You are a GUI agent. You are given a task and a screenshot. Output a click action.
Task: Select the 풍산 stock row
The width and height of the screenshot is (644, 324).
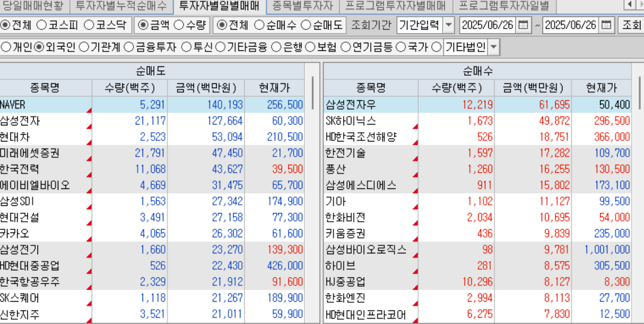click(478, 169)
